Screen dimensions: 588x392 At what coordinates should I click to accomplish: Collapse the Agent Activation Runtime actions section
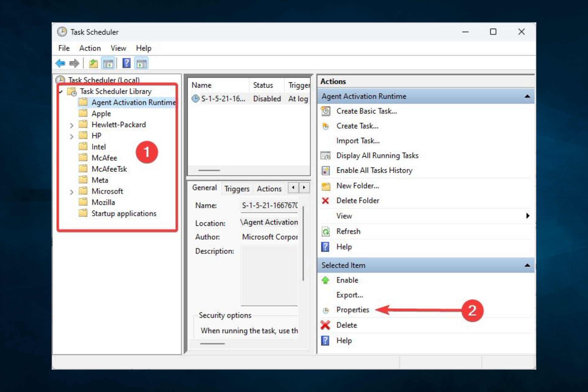[x=527, y=96]
